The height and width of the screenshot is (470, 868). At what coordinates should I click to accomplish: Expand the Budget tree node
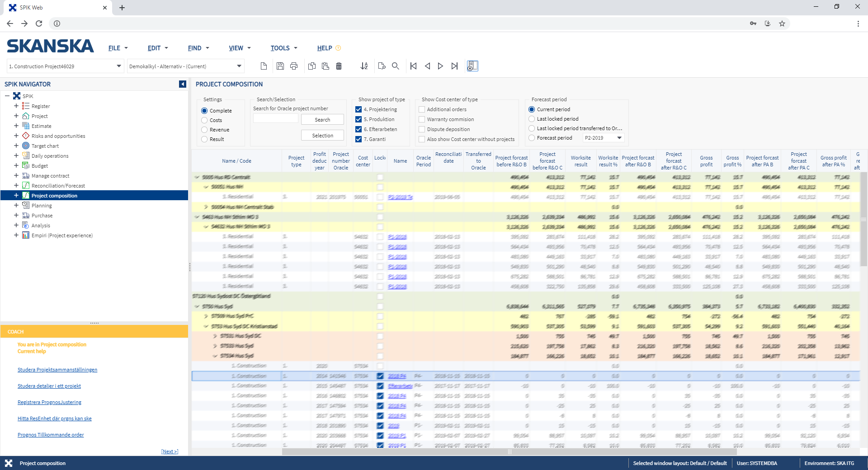[16, 165]
